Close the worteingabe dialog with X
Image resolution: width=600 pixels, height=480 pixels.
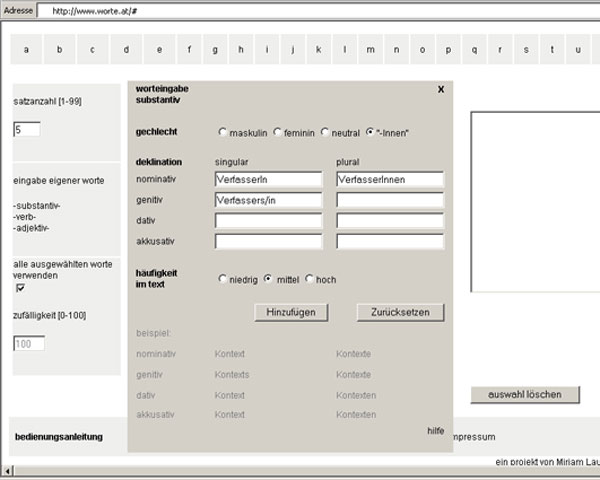pyautogui.click(x=441, y=89)
